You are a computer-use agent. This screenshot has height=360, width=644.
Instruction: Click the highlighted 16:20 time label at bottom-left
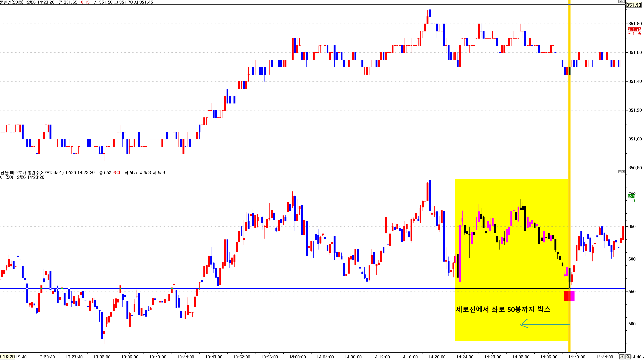tap(7, 357)
